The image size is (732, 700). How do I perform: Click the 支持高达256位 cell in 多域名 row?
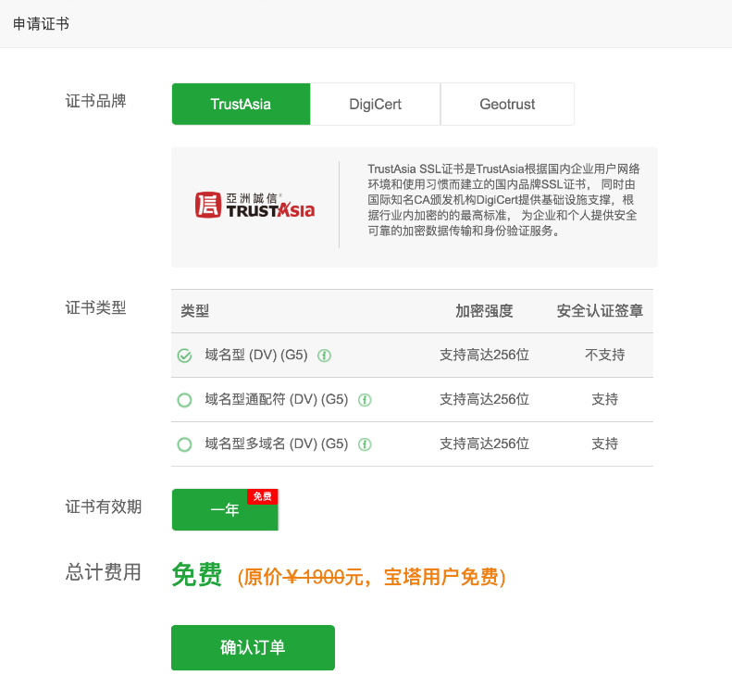[484, 444]
